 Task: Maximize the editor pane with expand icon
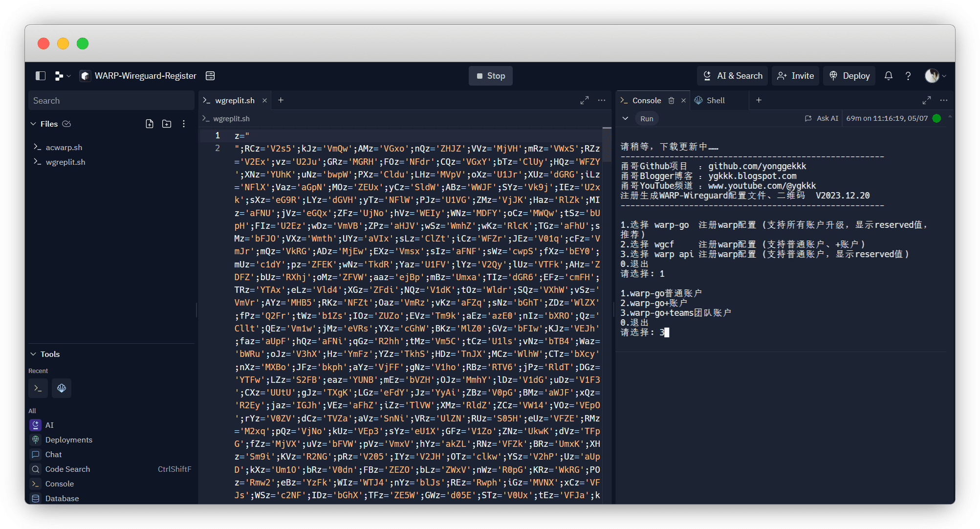point(584,100)
